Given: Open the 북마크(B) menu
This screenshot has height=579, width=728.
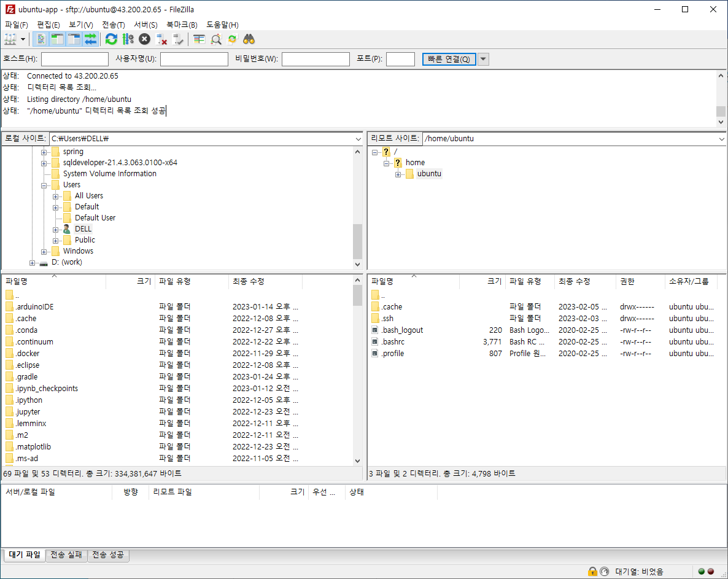Looking at the screenshot, I should pyautogui.click(x=182, y=25).
